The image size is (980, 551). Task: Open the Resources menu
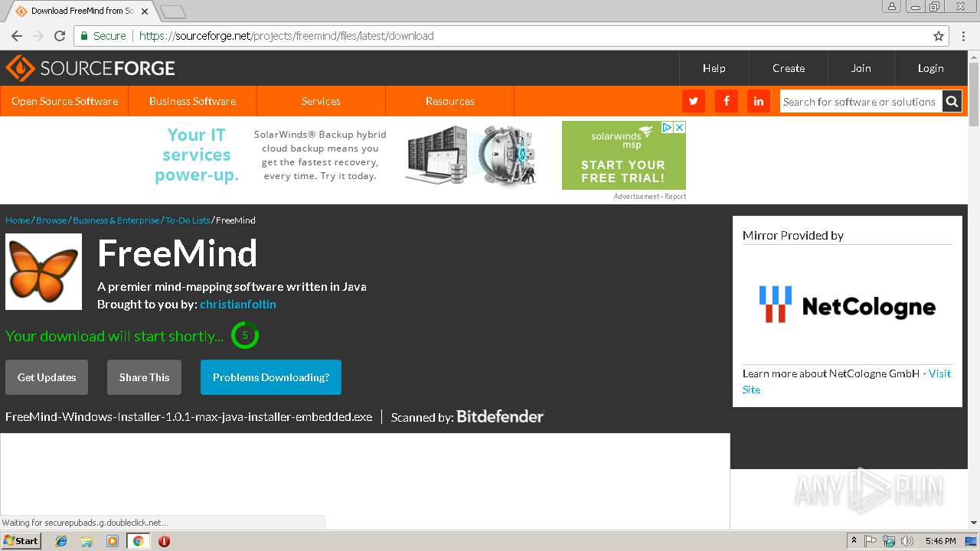pyautogui.click(x=449, y=101)
